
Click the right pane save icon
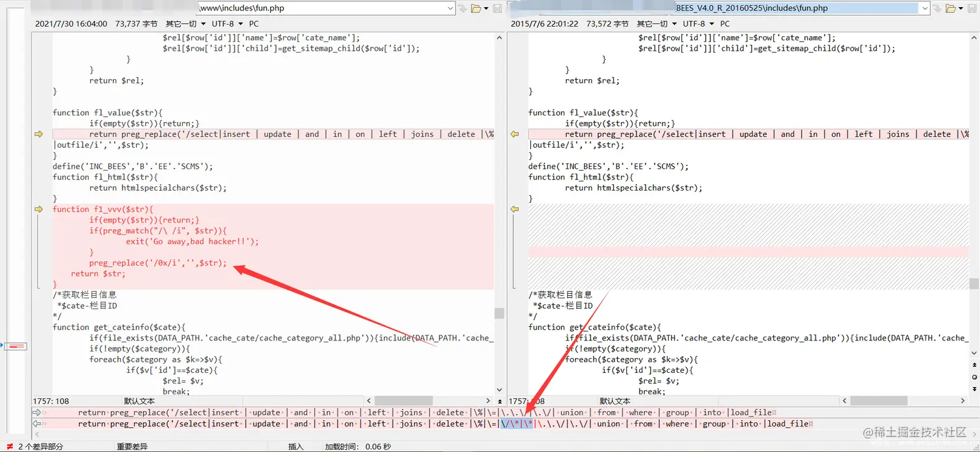973,8
